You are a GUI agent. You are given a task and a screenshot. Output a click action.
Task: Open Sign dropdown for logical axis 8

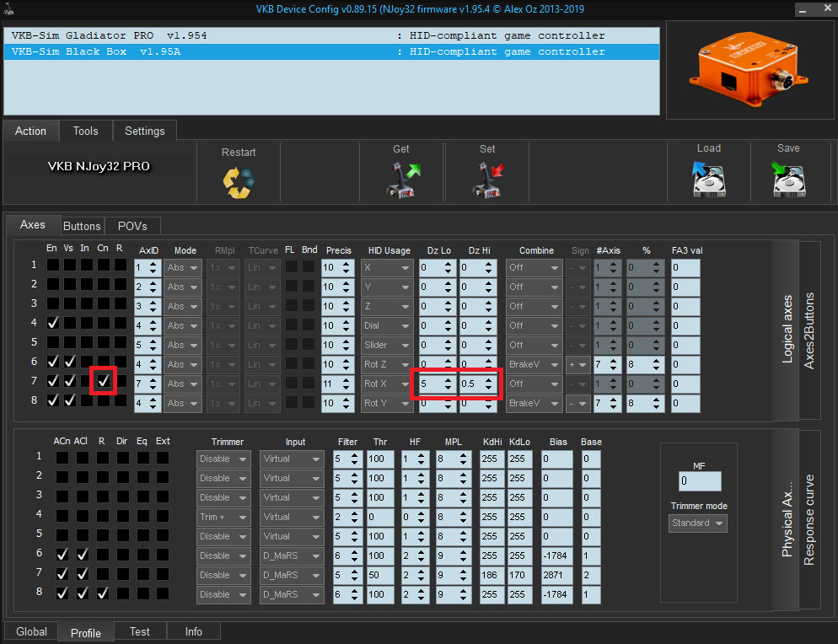578,403
